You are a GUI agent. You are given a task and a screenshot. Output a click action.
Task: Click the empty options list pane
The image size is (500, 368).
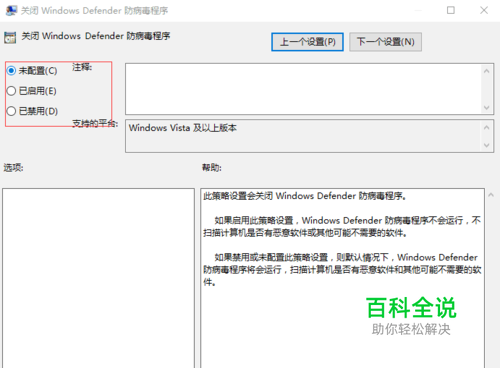pyautogui.click(x=98, y=278)
